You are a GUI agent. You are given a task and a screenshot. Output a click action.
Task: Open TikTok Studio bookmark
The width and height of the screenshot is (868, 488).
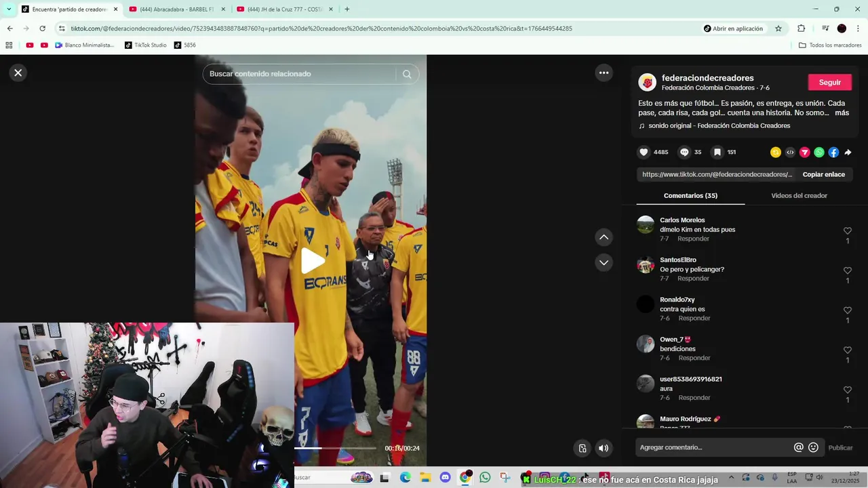click(146, 45)
